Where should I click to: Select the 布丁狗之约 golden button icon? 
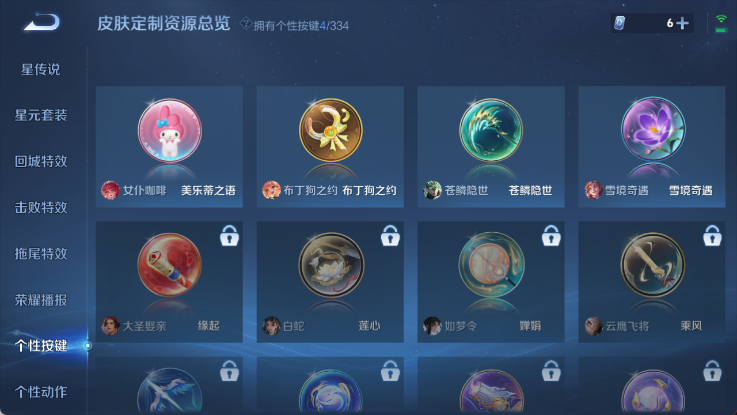coord(331,130)
